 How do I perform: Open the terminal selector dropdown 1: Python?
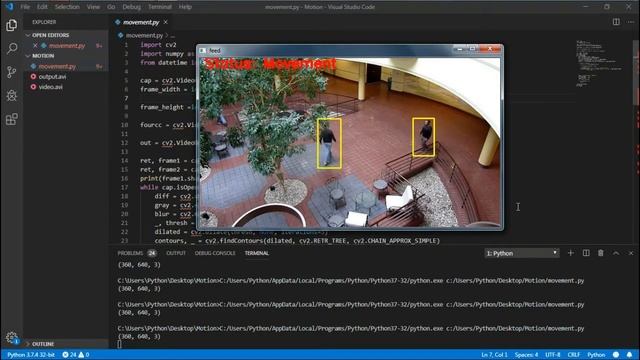(522, 253)
